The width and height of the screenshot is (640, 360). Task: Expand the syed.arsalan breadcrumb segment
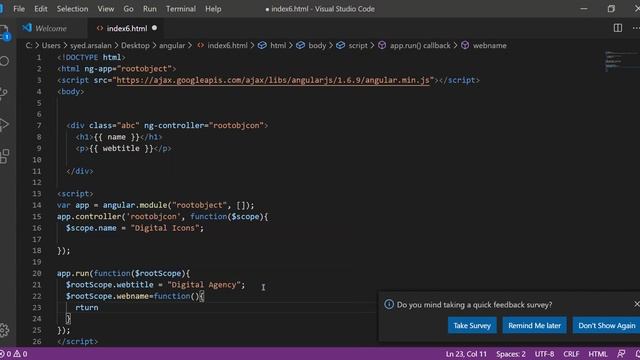point(91,45)
